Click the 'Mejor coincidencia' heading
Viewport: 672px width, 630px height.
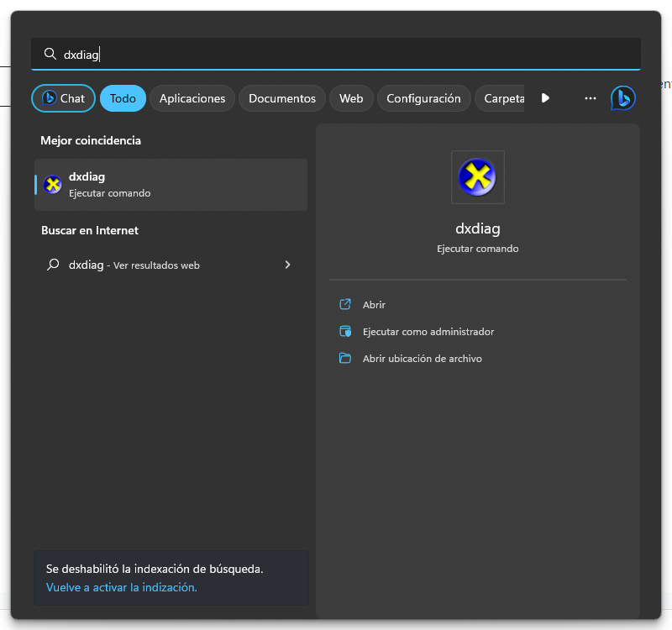91,140
